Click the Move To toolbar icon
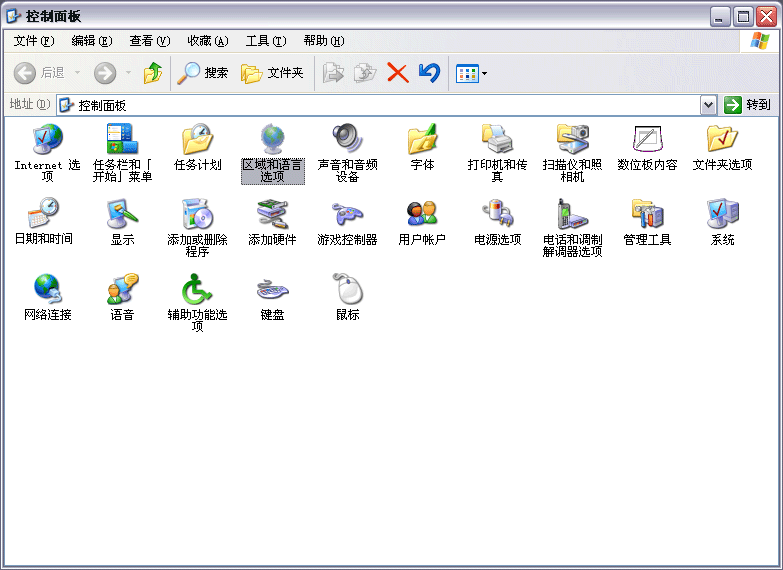The height and width of the screenshot is (570, 783). click(333, 73)
